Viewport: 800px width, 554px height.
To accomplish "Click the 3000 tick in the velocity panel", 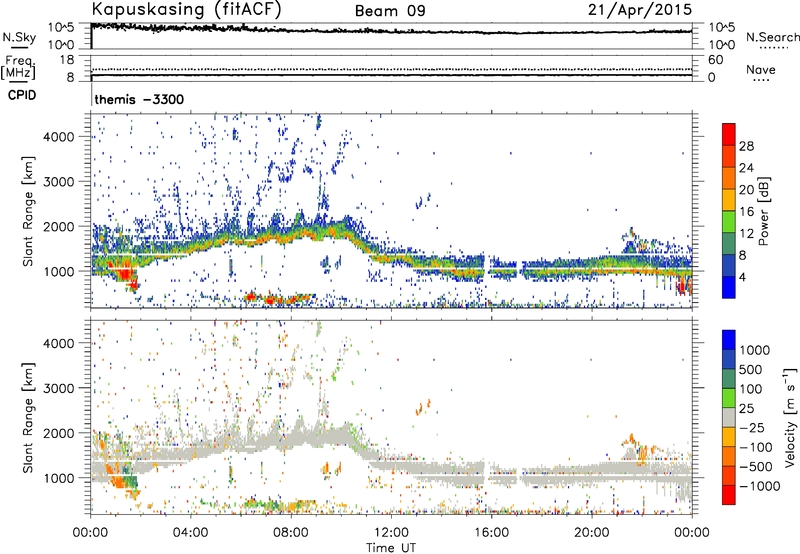I will (x=59, y=388).
